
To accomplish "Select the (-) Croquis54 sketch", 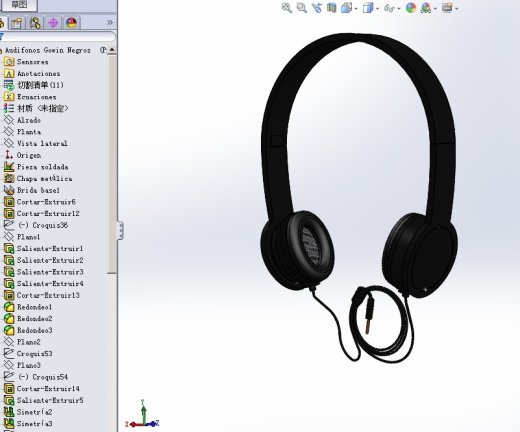I will [x=43, y=377].
